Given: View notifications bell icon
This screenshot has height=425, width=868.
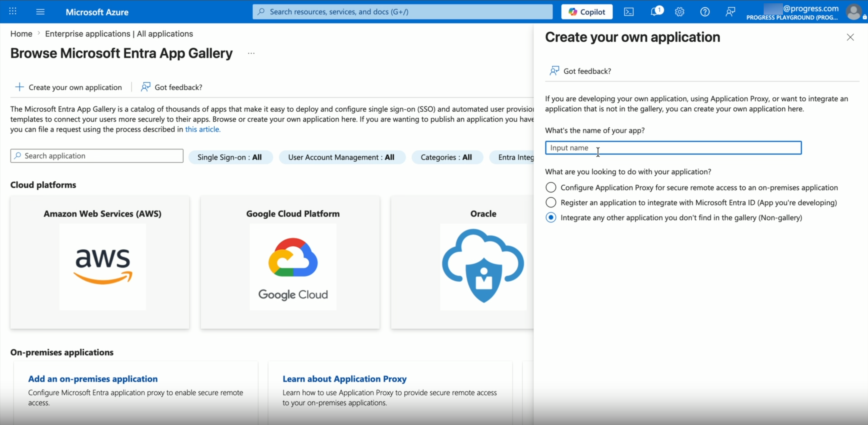Looking at the screenshot, I should pos(655,12).
